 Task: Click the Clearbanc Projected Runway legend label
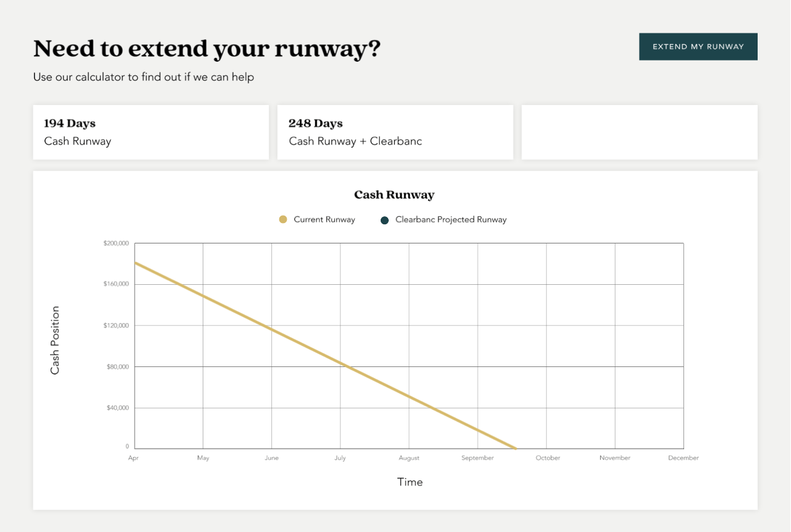click(450, 219)
